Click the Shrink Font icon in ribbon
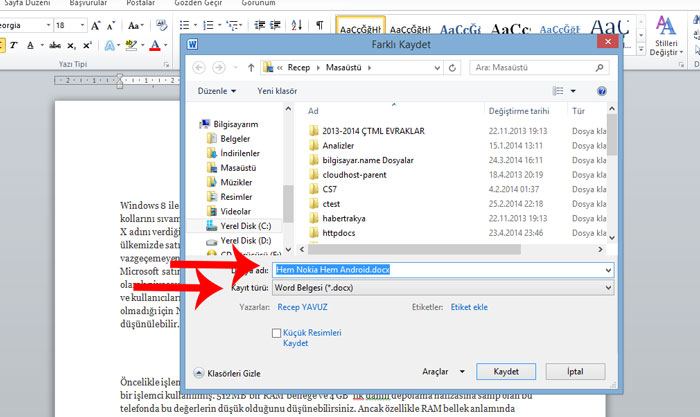Screen dimensions: 700x417 111,26
